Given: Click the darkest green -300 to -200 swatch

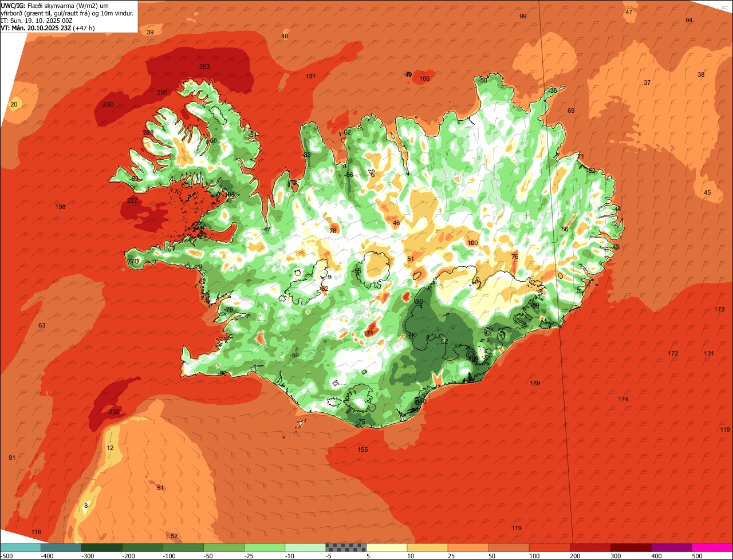Looking at the screenshot, I should click(102, 547).
